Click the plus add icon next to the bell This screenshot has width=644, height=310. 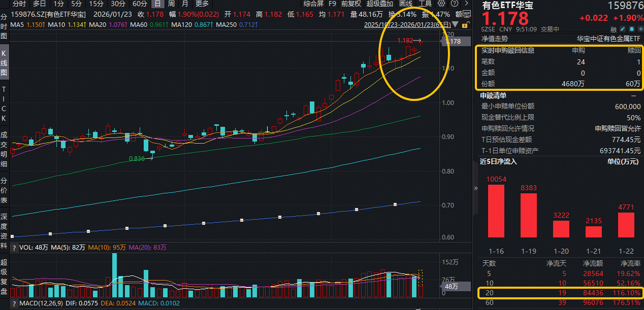pos(641,29)
